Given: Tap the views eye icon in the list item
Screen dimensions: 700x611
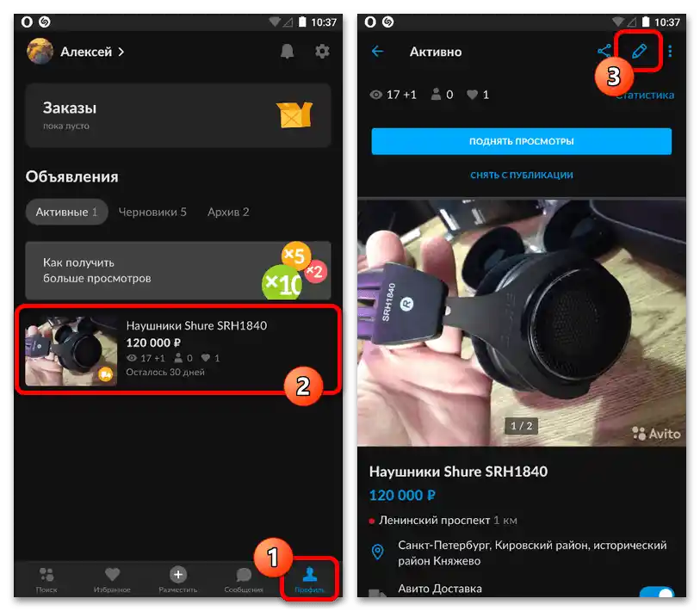Looking at the screenshot, I should coord(131,358).
